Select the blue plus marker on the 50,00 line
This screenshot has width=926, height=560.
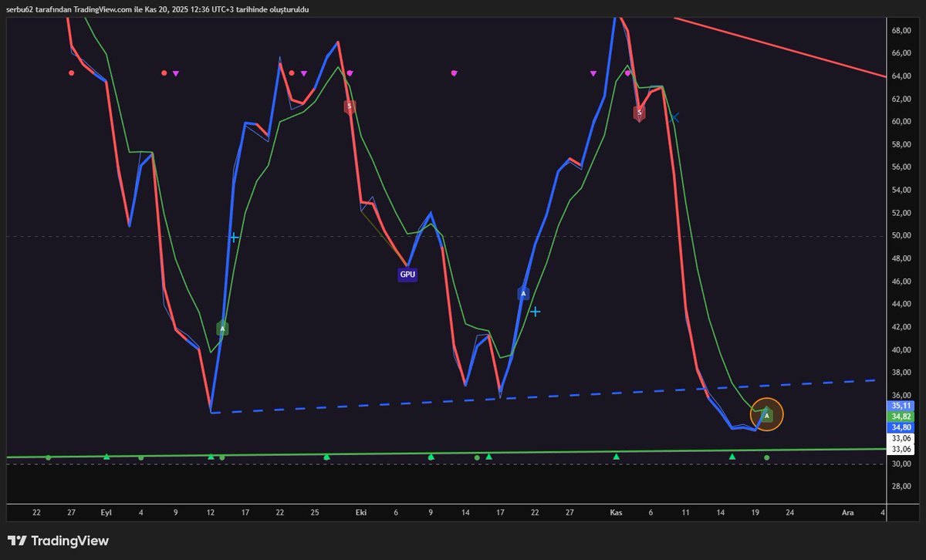(234, 238)
